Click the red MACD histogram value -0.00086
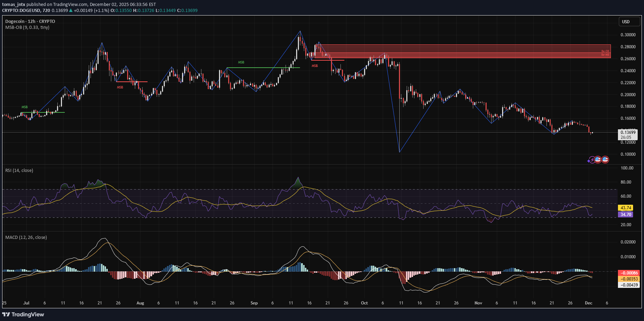The width and height of the screenshot is (644, 321). tap(629, 273)
